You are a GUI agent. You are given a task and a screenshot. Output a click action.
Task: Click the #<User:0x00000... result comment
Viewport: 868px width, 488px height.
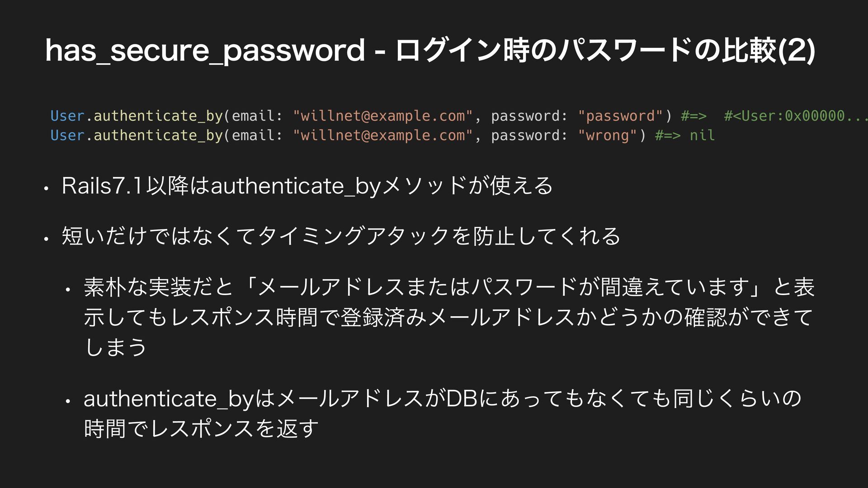coord(796,116)
